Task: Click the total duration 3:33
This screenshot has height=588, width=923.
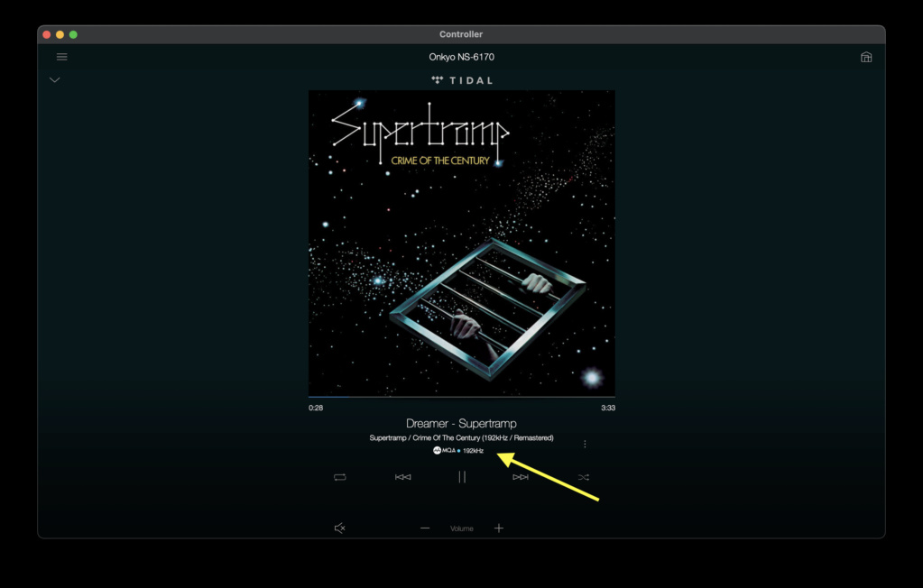Action: tap(608, 408)
